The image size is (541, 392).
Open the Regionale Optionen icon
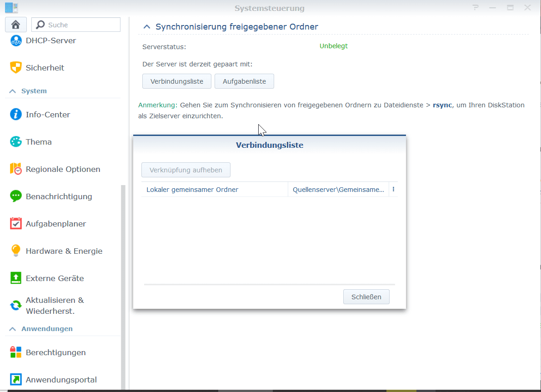pos(16,169)
